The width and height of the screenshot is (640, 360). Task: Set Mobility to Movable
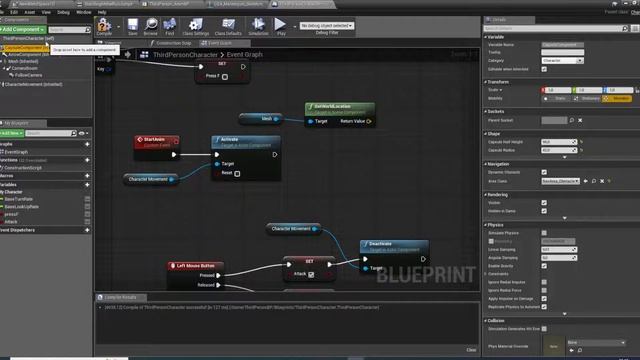(x=617, y=98)
